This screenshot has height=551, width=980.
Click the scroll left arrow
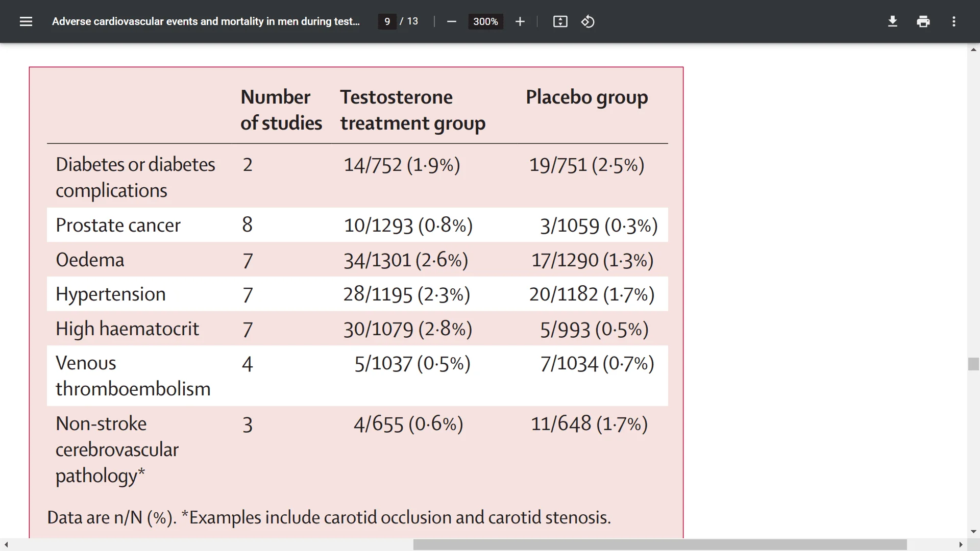[x=6, y=545]
